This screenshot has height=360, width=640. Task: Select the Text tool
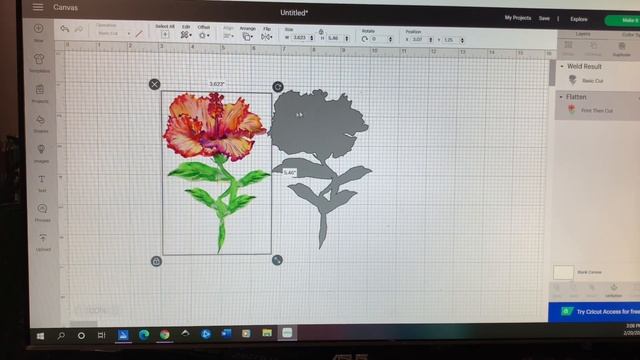click(x=42, y=182)
